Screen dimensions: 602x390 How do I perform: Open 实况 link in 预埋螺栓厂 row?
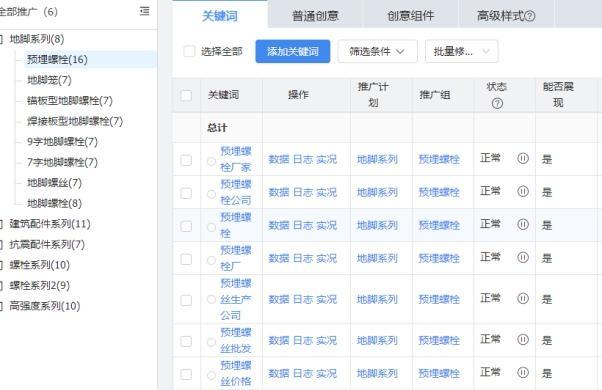[326, 258]
